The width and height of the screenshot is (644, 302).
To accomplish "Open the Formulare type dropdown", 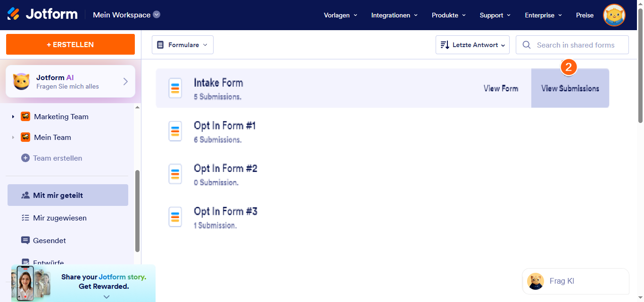I will pos(182,45).
